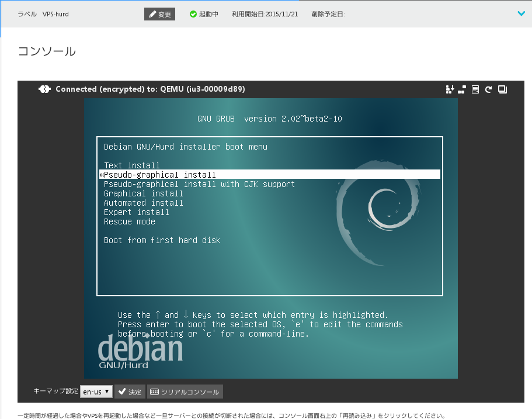Open the シリアルコンソール button
This screenshot has width=532, height=419.
[185, 392]
